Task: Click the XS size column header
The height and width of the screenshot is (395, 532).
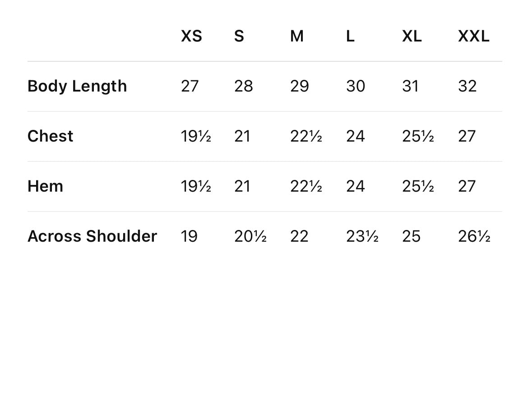Action: [x=191, y=36]
